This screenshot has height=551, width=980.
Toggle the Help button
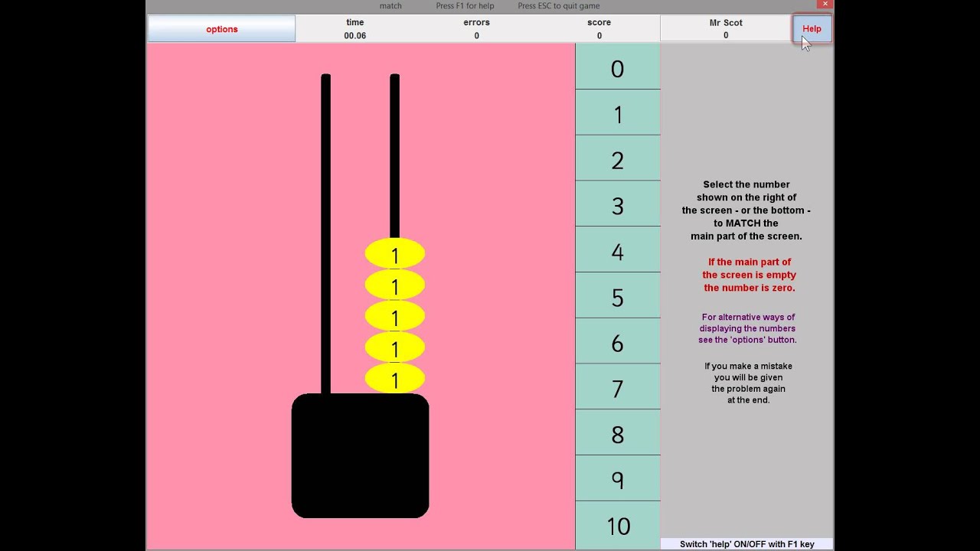[812, 29]
